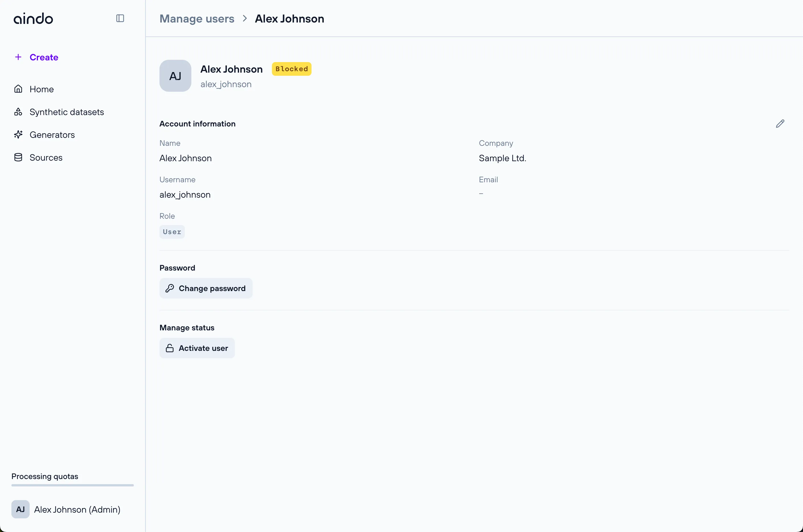Viewport: 803px width, 532px height.
Task: Click the unlock icon for activation
Action: click(x=170, y=348)
